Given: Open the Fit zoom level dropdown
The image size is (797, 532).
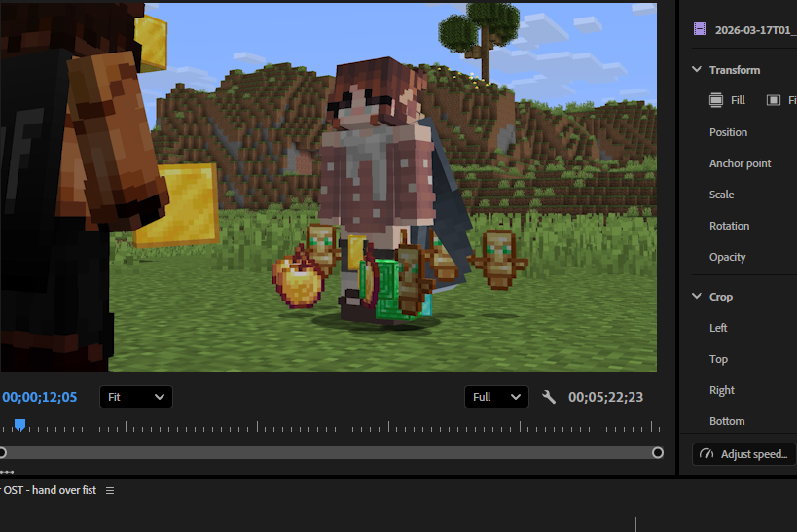Looking at the screenshot, I should [135, 397].
